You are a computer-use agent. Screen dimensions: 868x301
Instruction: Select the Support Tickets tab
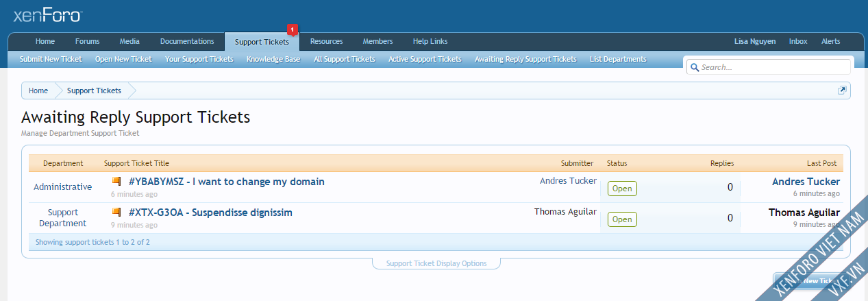[262, 42]
